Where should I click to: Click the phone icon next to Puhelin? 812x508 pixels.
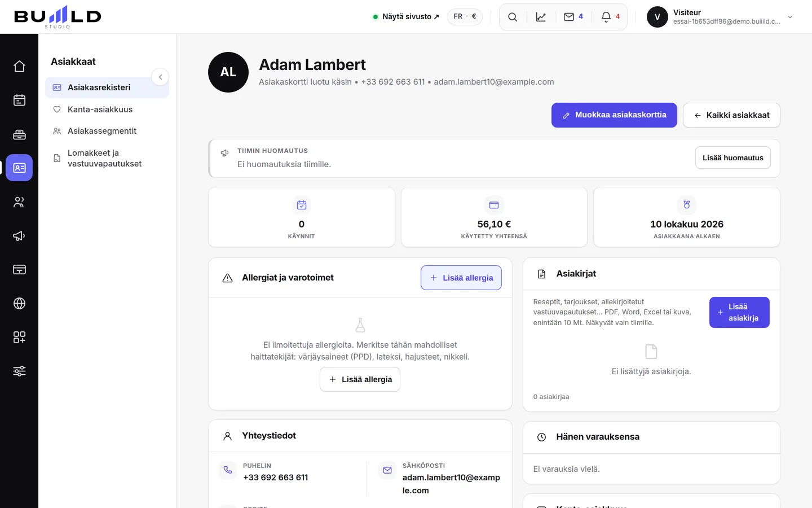(228, 470)
